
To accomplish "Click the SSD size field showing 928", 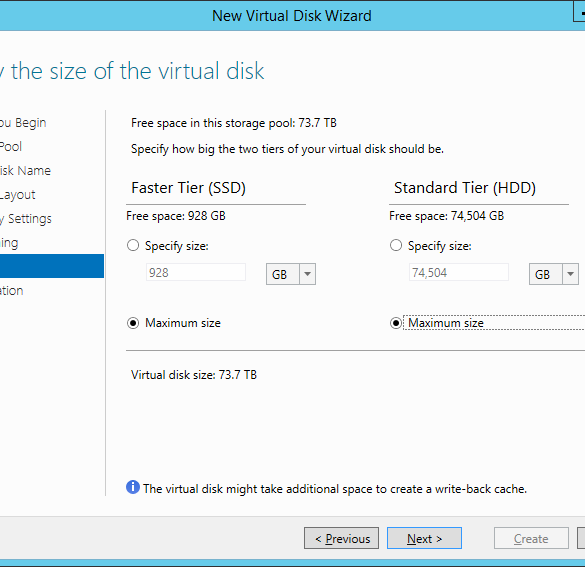I will [195, 272].
